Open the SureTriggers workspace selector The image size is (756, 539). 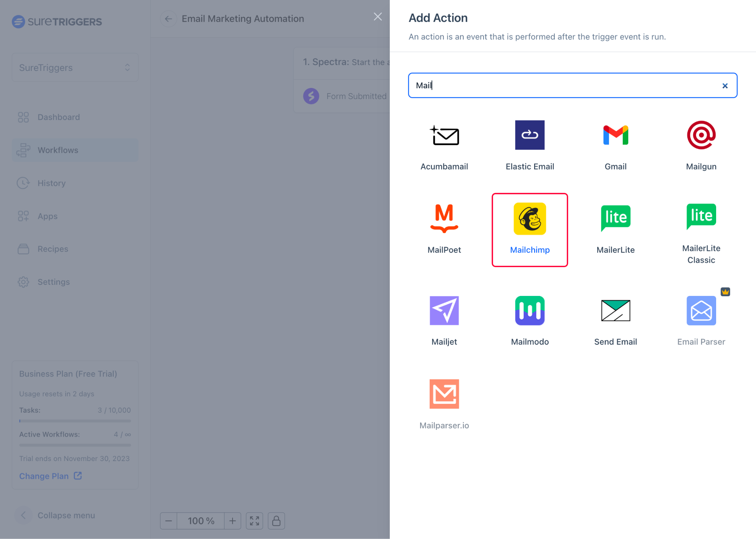(75, 67)
